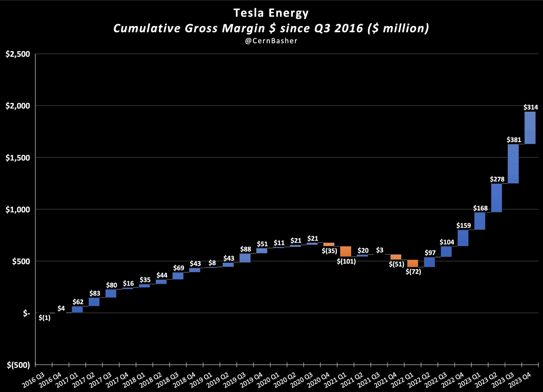Click the tall blue 2023 Q4 bar

530,128
